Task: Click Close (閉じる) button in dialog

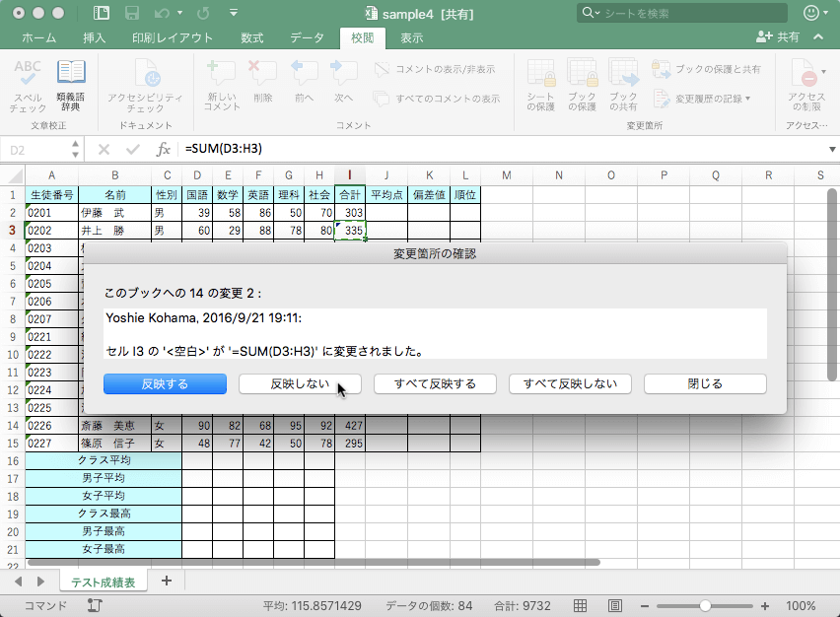Action: coord(705,384)
